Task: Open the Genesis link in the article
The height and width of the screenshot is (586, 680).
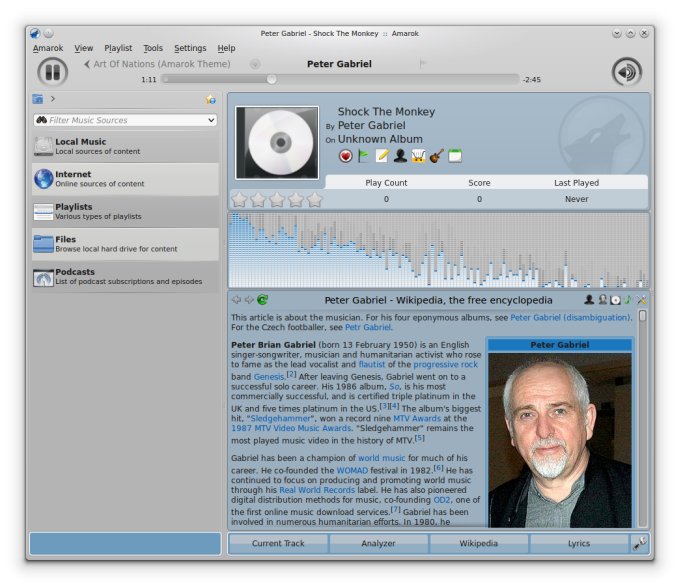Action: pos(268,376)
